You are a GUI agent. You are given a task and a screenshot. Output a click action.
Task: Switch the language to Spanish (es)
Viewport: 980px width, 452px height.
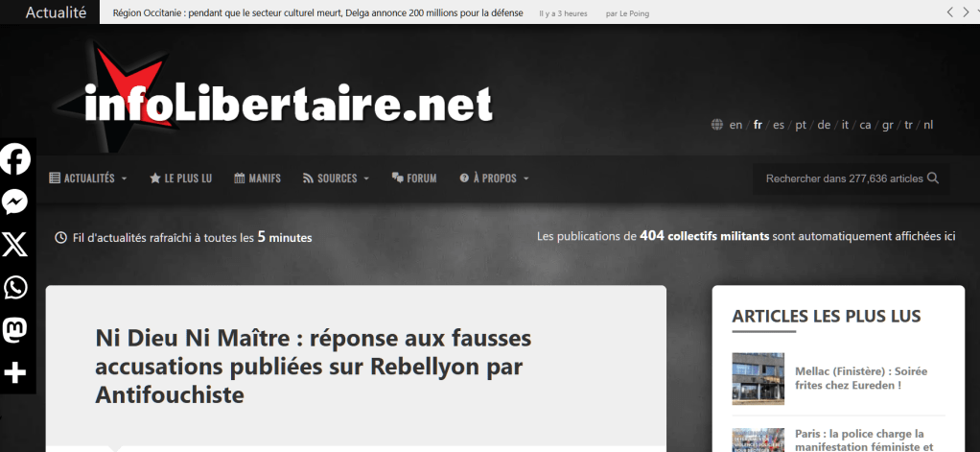click(778, 125)
